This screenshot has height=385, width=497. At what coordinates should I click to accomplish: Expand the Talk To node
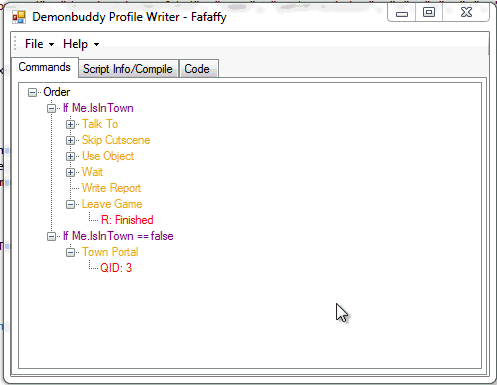click(70, 124)
